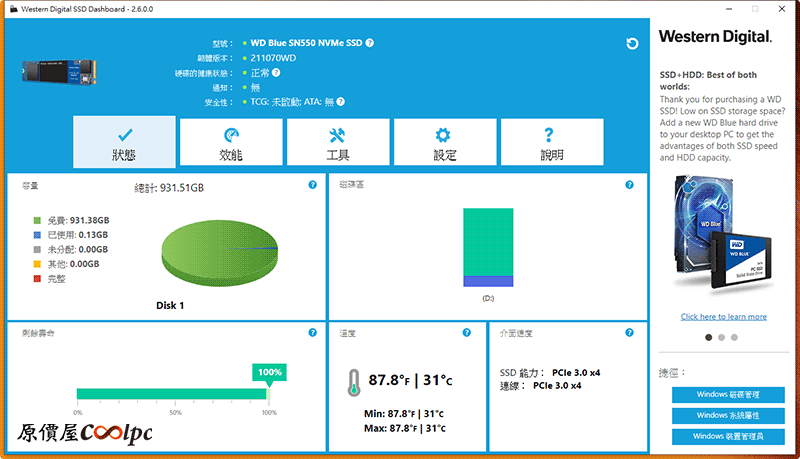Click the 'Max: 87.8°F | 31°C' line
This screenshot has width=800, height=459.
coord(405,428)
